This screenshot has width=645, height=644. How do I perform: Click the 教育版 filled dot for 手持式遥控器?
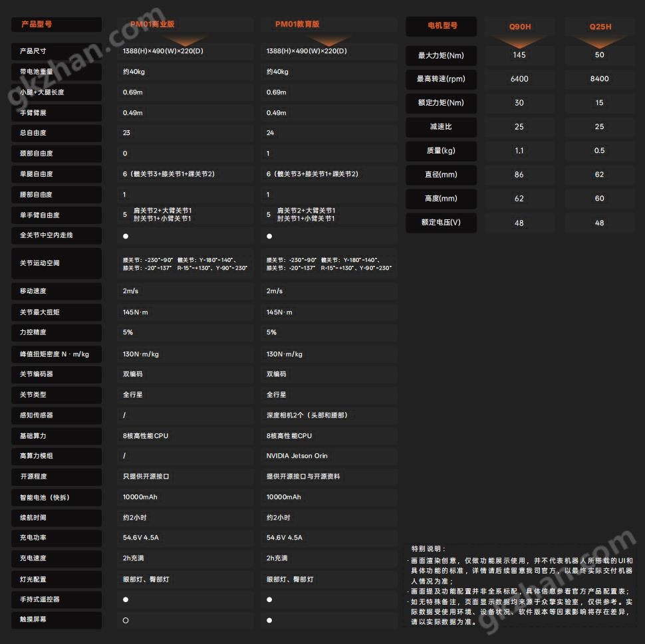(269, 599)
